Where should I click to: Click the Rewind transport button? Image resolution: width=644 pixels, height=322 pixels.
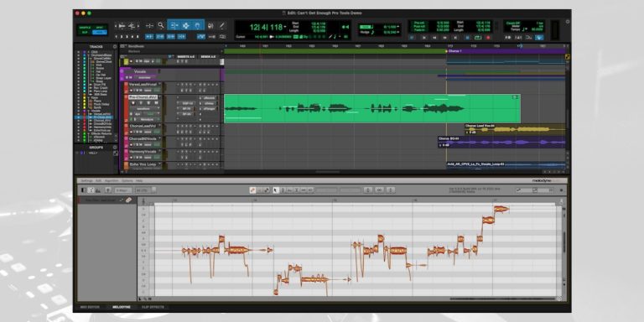point(434,38)
